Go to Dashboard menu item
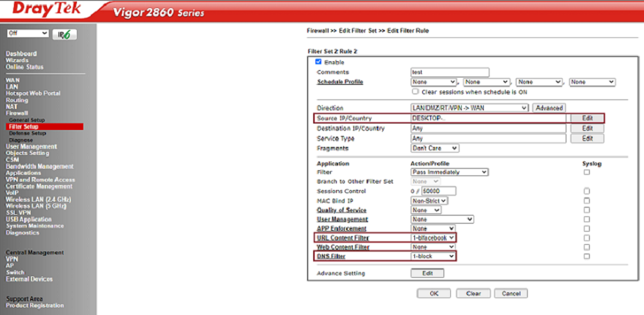Image resolution: width=644 pixels, height=315 pixels. [x=21, y=54]
